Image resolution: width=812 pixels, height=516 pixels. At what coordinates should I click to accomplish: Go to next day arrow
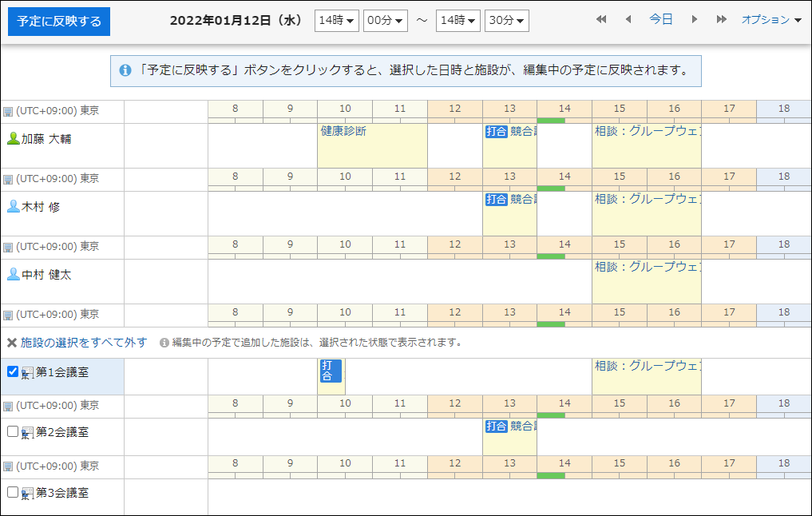695,19
